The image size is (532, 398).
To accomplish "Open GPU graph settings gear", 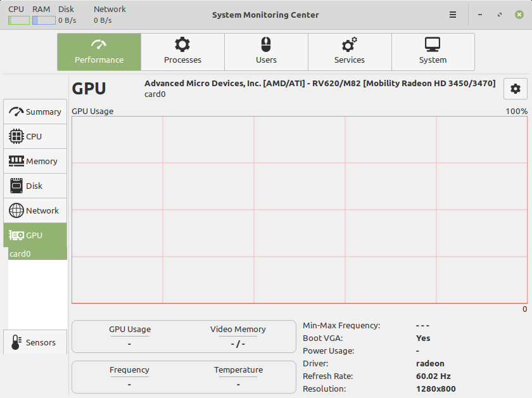I will tap(516, 89).
